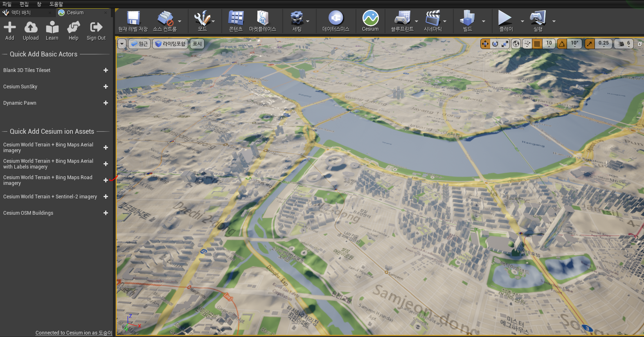Open the Datasmith toolbar icon
Screen dimensions: 644x337
[336, 21]
